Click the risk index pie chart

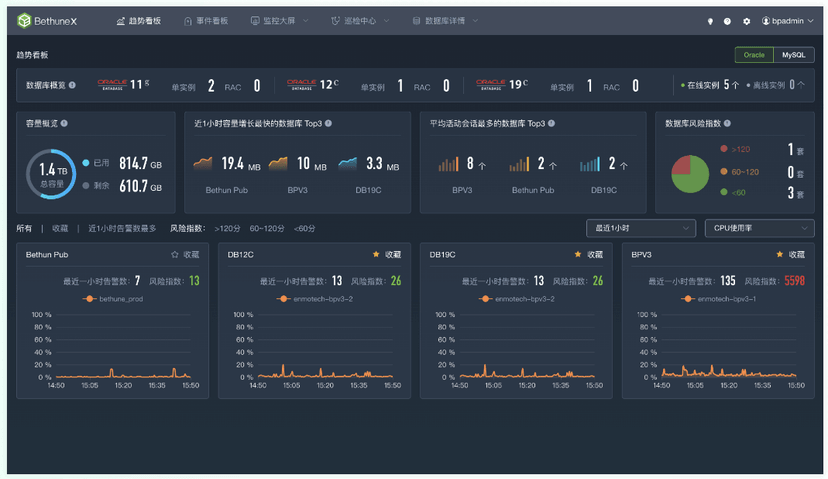(x=690, y=174)
